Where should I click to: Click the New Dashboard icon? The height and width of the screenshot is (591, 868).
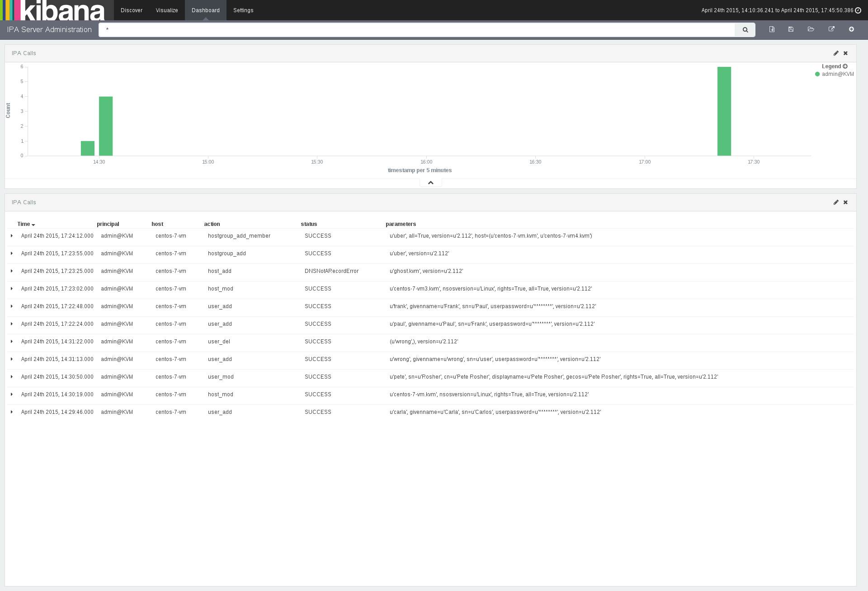772,29
